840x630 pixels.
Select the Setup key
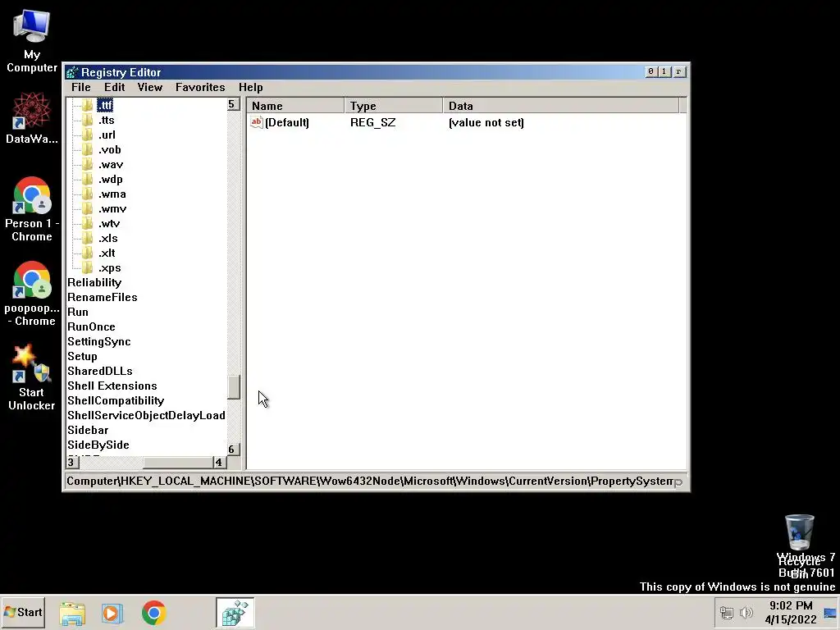pos(83,356)
